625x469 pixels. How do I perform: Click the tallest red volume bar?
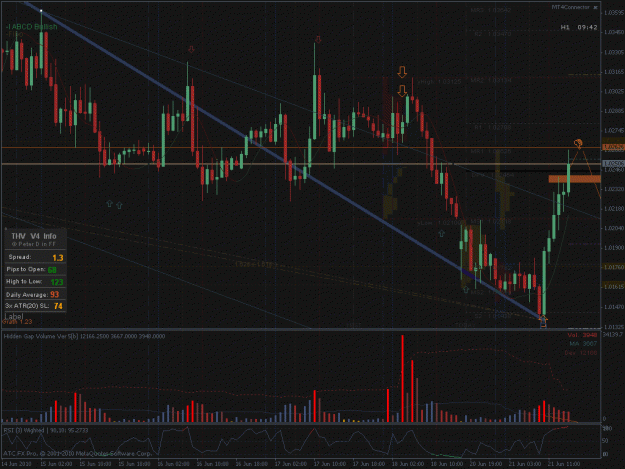[x=403, y=378]
